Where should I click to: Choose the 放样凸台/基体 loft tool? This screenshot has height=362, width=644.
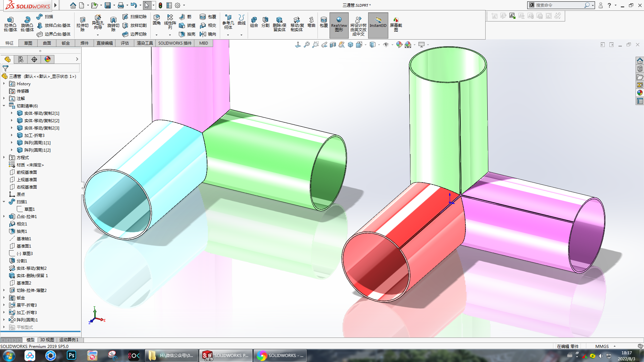click(54, 25)
